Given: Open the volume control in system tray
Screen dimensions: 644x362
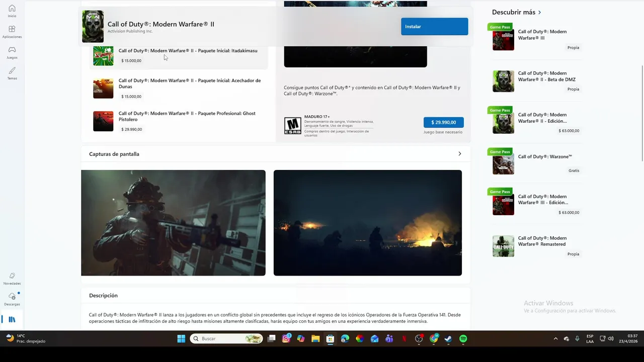Looking at the screenshot, I should 611,339.
